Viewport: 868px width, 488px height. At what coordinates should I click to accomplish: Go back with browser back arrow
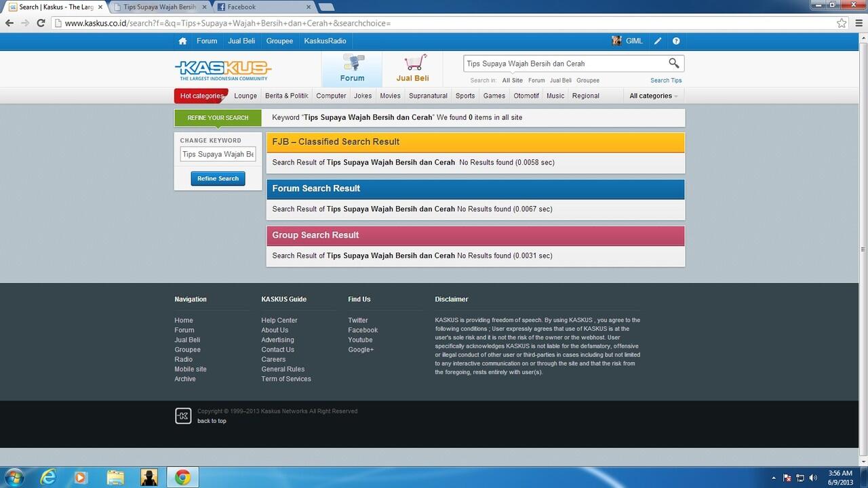(9, 23)
